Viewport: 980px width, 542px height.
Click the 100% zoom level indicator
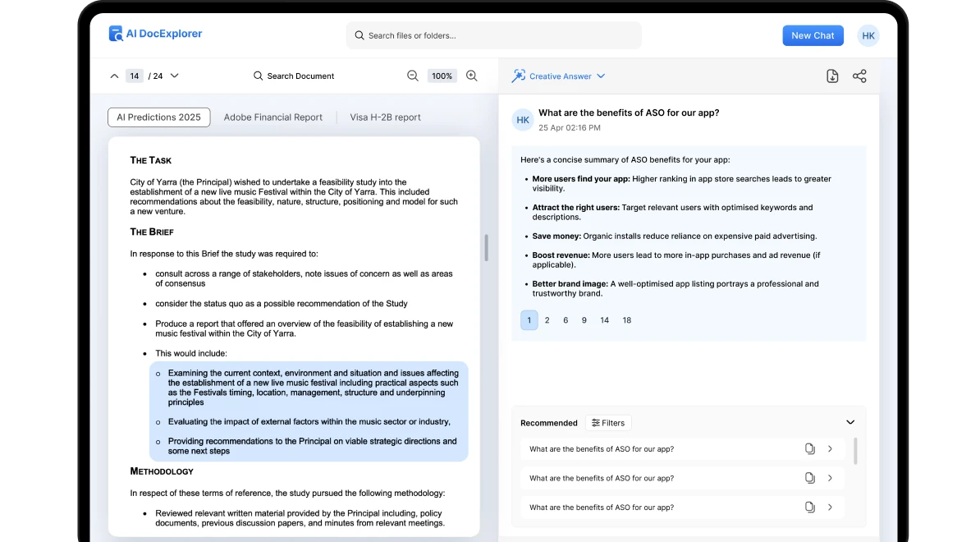[442, 76]
